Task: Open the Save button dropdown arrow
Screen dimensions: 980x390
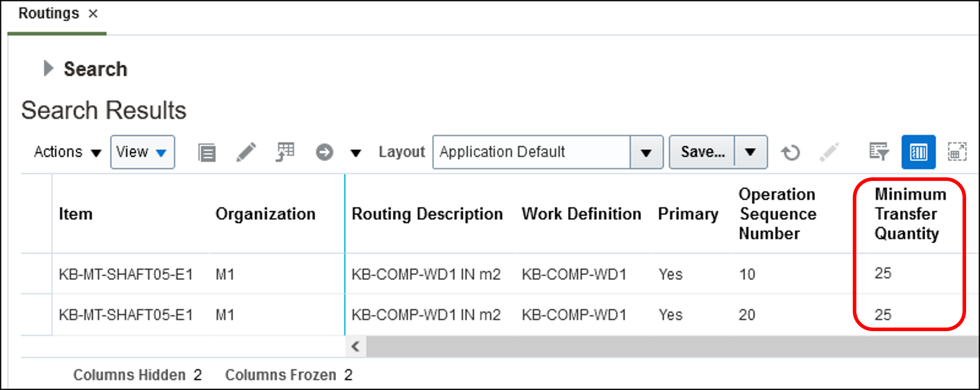Action: 750,152
